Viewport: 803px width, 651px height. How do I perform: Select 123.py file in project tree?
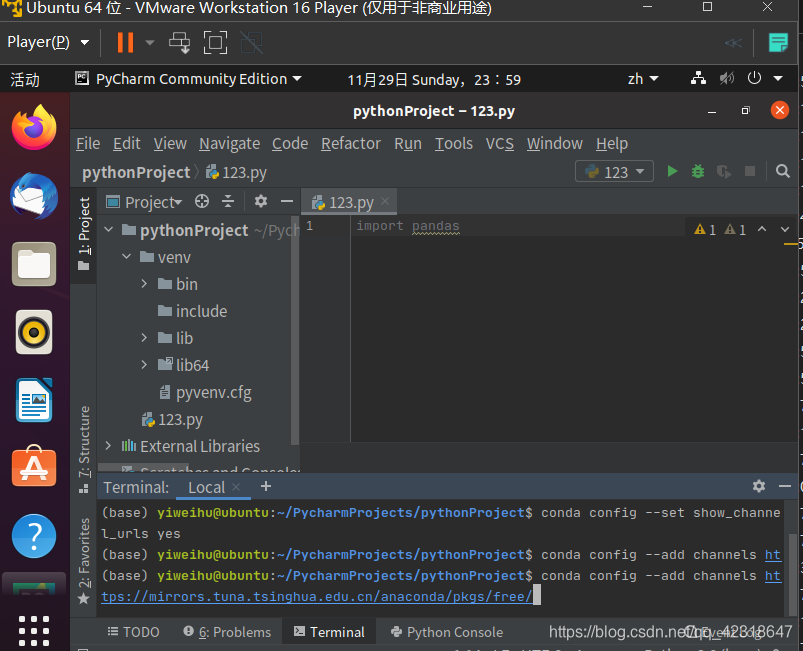[173, 419]
